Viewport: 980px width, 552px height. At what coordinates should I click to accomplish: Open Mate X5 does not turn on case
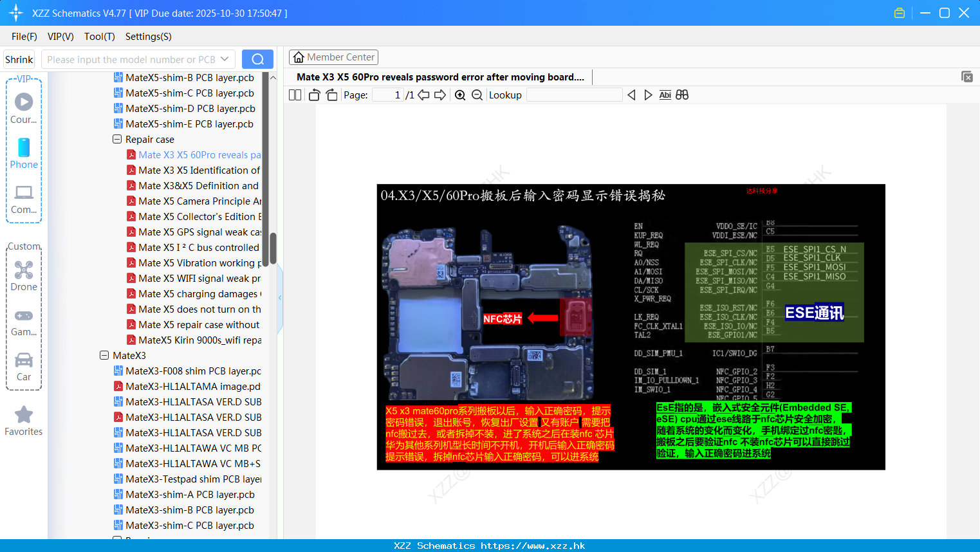(194, 309)
